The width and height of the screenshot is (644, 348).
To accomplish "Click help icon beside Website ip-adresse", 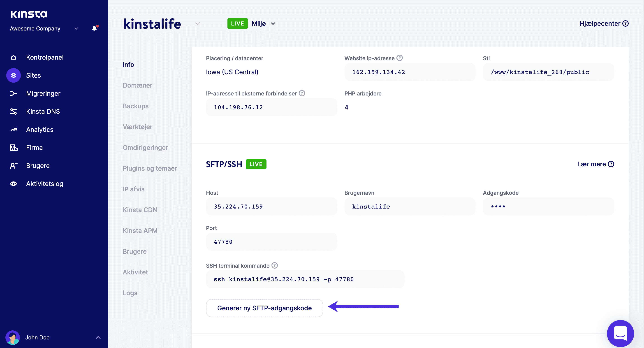I will [400, 58].
